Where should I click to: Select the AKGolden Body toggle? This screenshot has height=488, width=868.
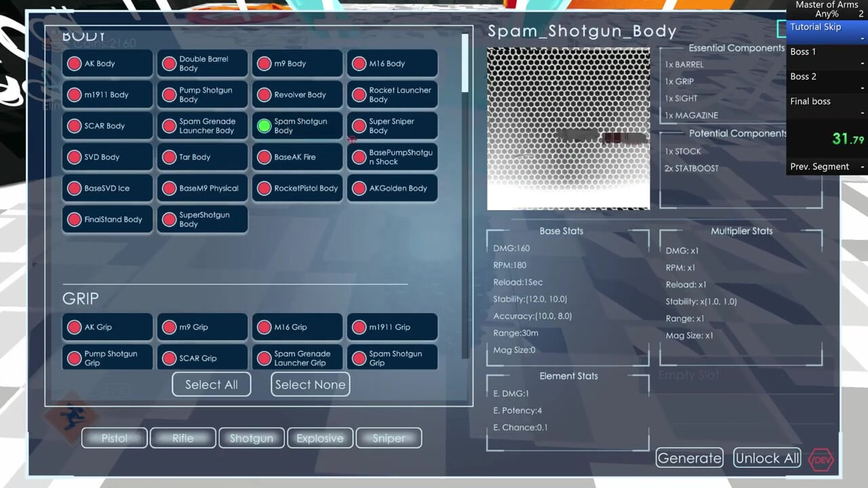[359, 188]
